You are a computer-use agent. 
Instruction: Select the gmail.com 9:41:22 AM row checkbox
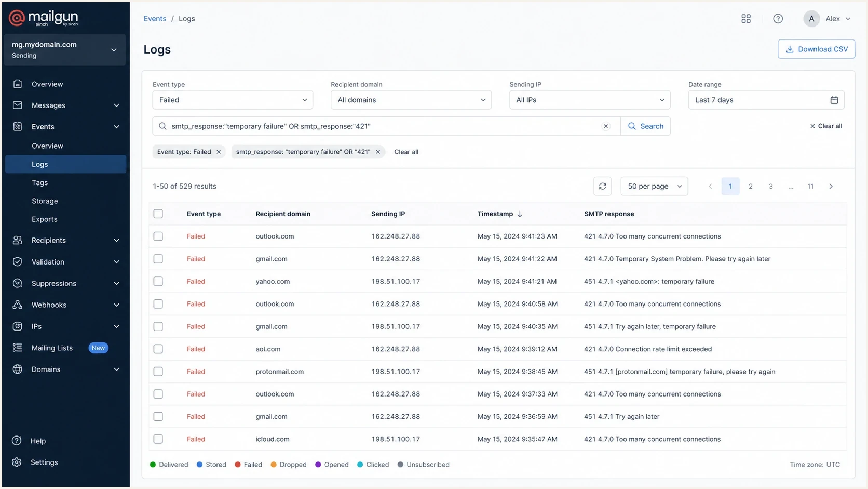point(158,259)
